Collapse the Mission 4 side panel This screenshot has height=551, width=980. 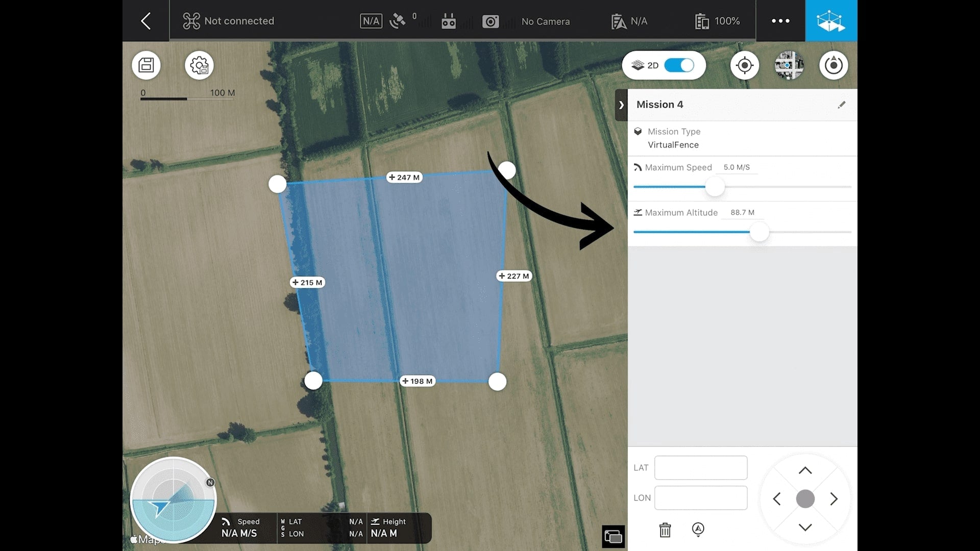[621, 105]
